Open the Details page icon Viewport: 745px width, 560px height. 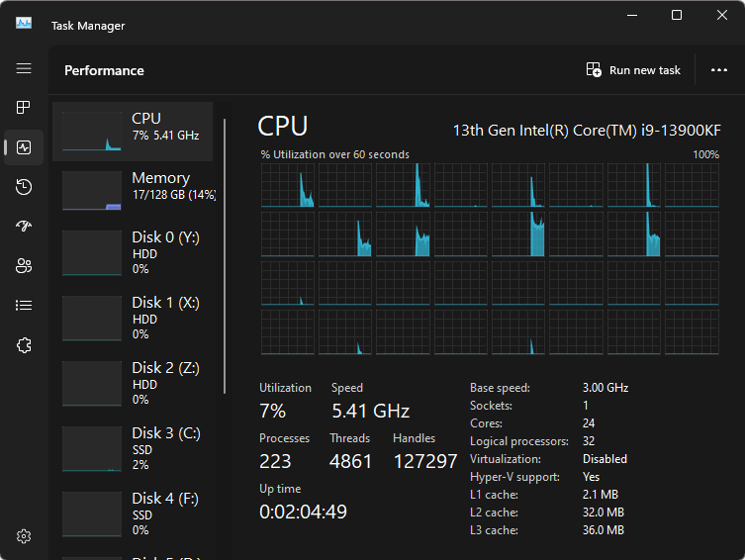click(24, 305)
